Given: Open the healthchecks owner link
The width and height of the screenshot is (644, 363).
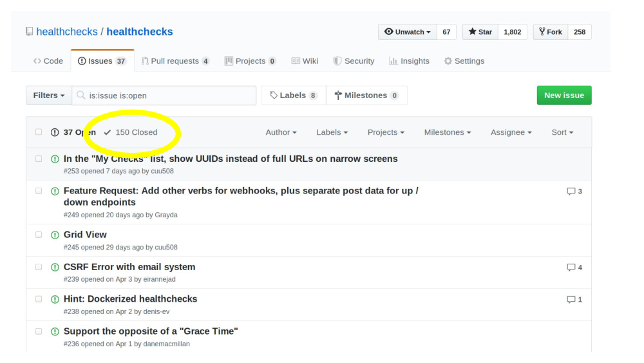Looking at the screenshot, I should (x=67, y=32).
